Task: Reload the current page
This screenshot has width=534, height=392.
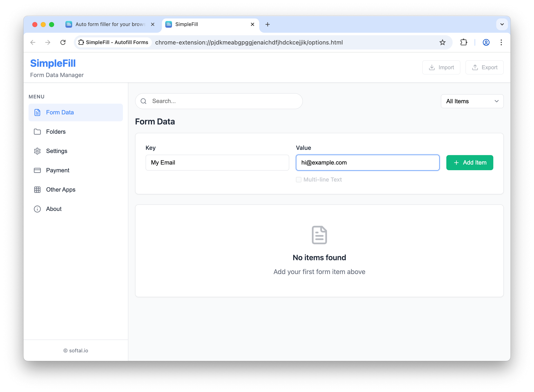Action: [x=63, y=42]
